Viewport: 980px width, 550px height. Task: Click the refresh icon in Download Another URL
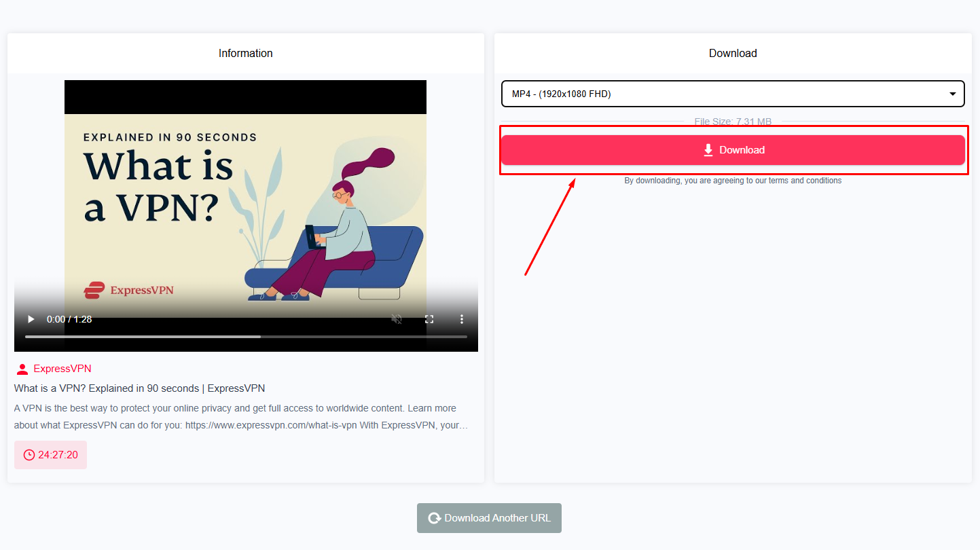click(435, 517)
